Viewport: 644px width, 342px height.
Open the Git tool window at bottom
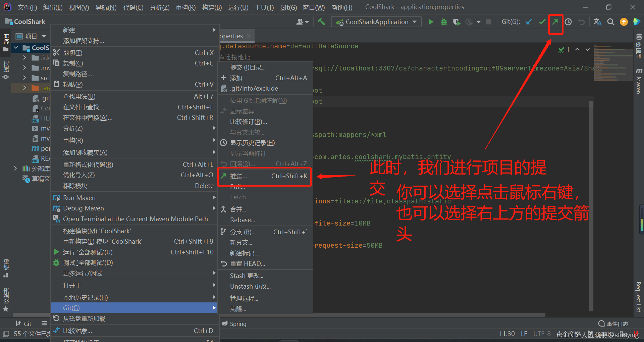click(x=23, y=324)
